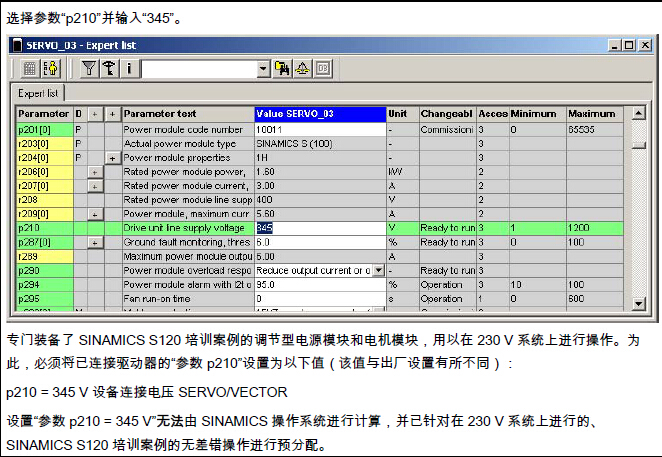Click the toolbar text input field
The width and height of the screenshot is (662, 457).
tap(199, 69)
